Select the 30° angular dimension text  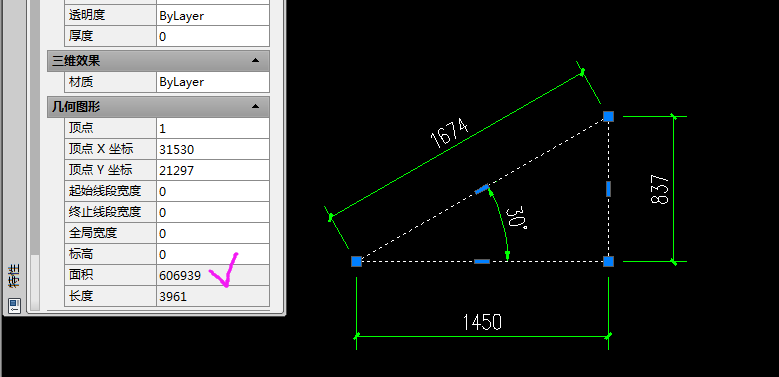[x=516, y=219]
